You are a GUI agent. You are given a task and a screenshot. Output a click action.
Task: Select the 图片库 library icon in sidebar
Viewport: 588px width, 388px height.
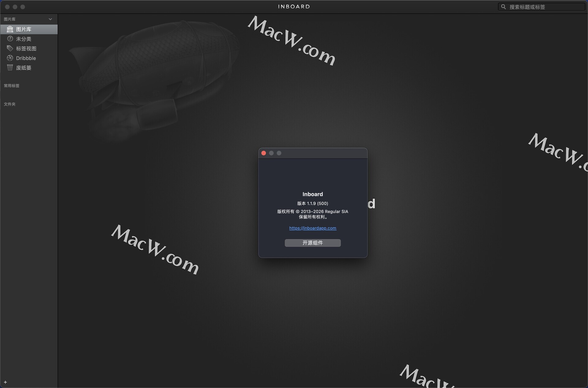[x=10, y=29]
